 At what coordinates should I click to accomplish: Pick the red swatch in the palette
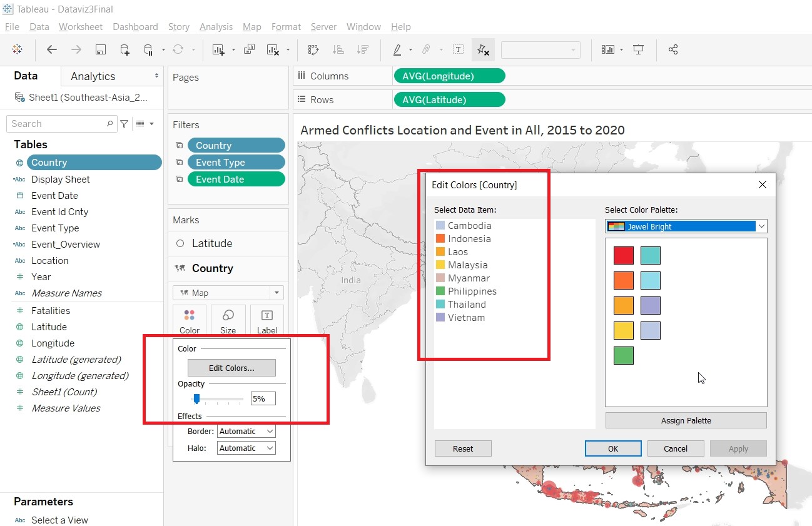coord(623,256)
